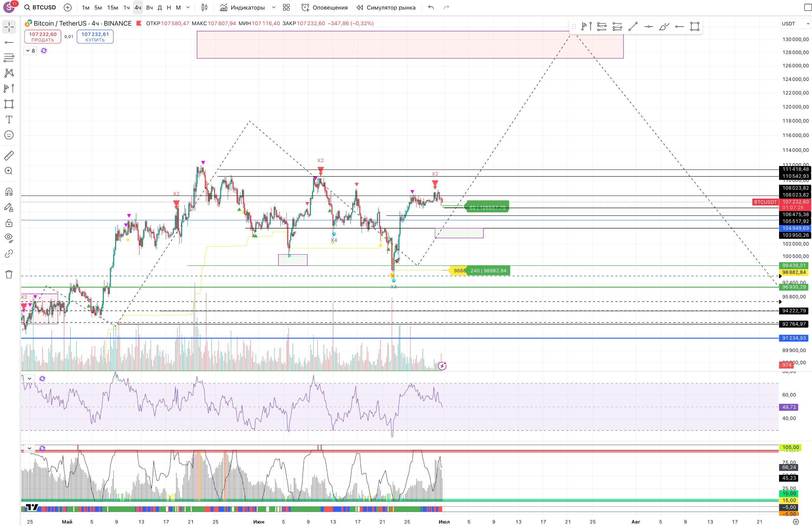The image size is (812, 526).
Task: Click the lightning event marker on chart
Action: tap(442, 366)
